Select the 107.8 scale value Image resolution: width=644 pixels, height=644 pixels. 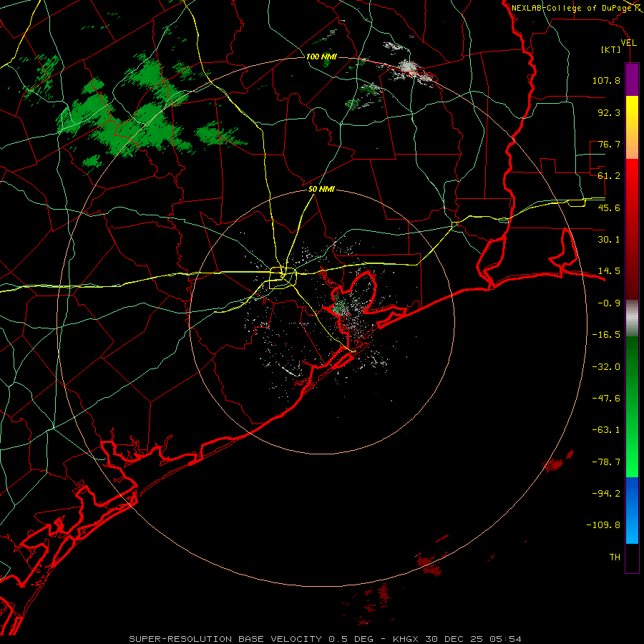(x=606, y=80)
